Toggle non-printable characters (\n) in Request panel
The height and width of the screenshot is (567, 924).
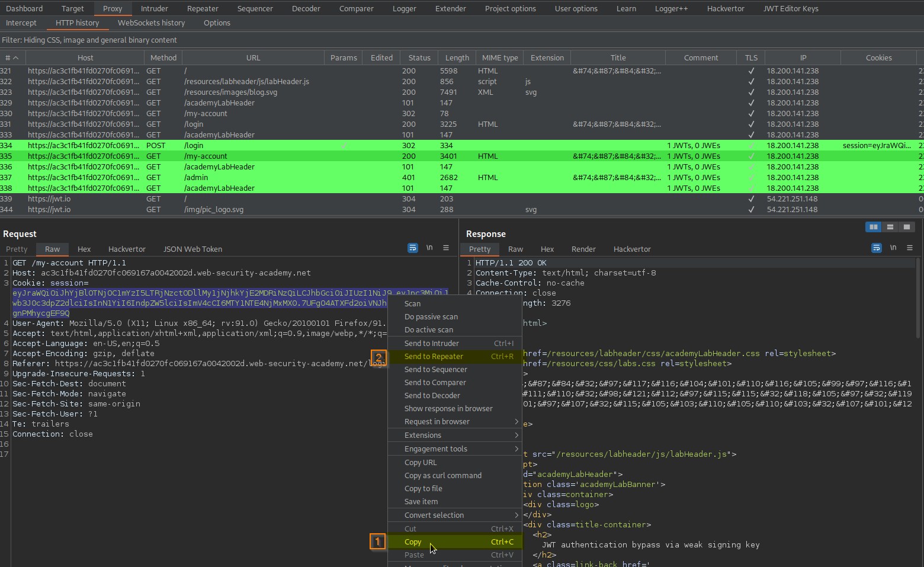coord(429,248)
